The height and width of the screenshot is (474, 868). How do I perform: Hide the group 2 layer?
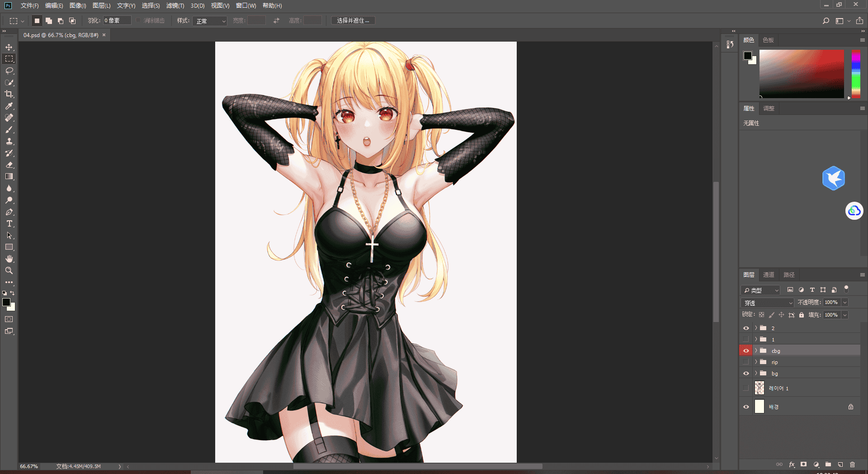[x=746, y=328]
